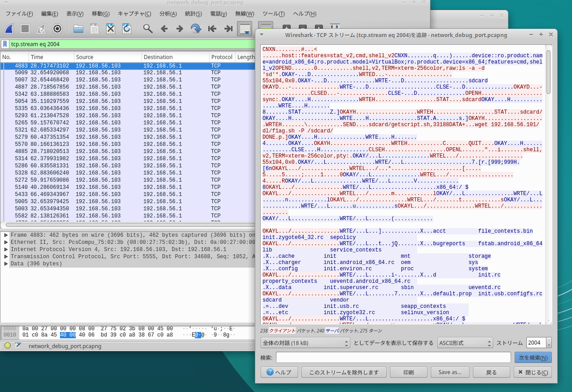Click the 印刷 print button
572x392 pixels.
pos(409,372)
